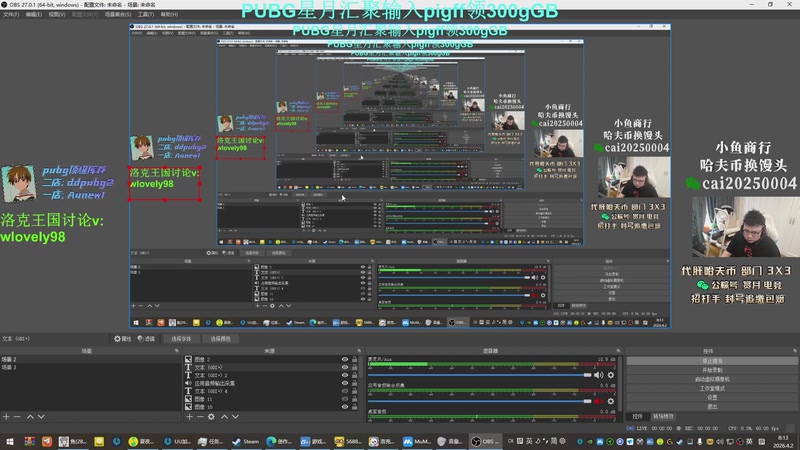Screen dimensions: 800x450
Task: Remove selected source with the minus icon
Action: 200,417
